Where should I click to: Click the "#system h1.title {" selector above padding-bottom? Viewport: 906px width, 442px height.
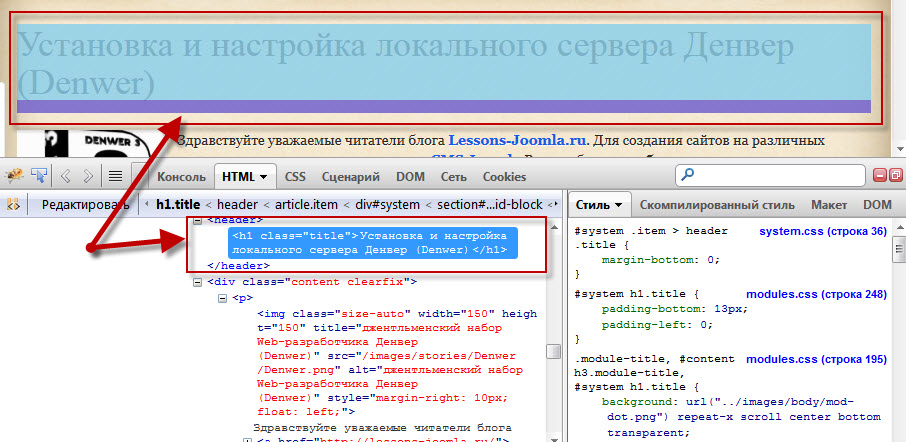pyautogui.click(x=637, y=294)
